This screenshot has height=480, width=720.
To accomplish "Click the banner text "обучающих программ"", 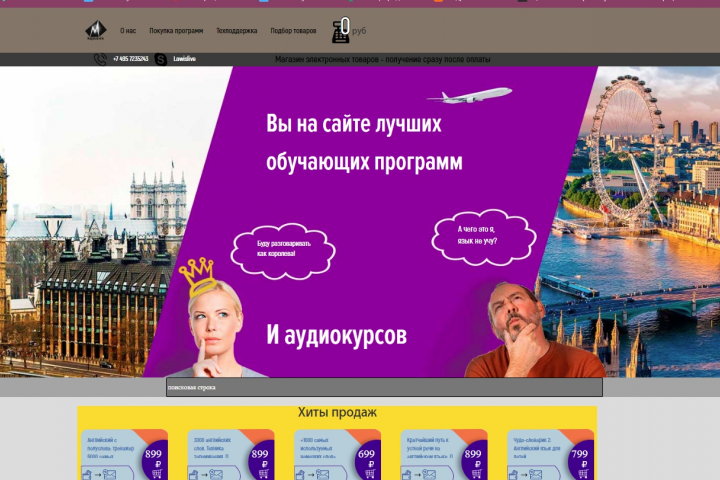I will (364, 162).
